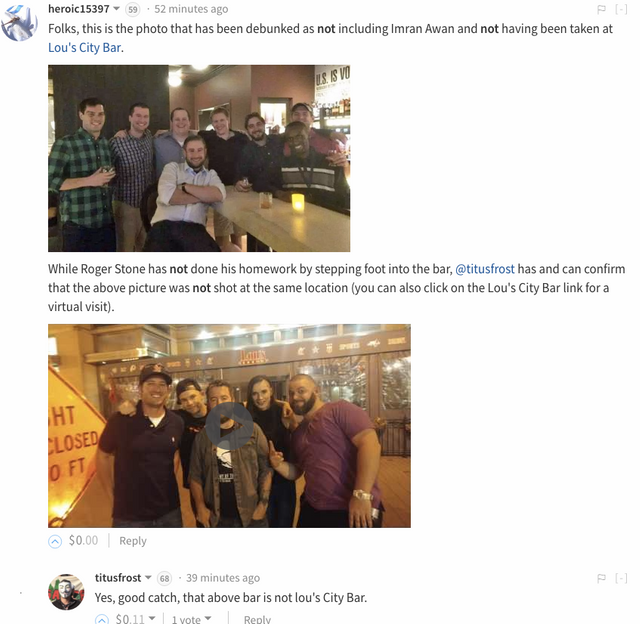Reply to the heroic15397 comment

pyautogui.click(x=133, y=541)
